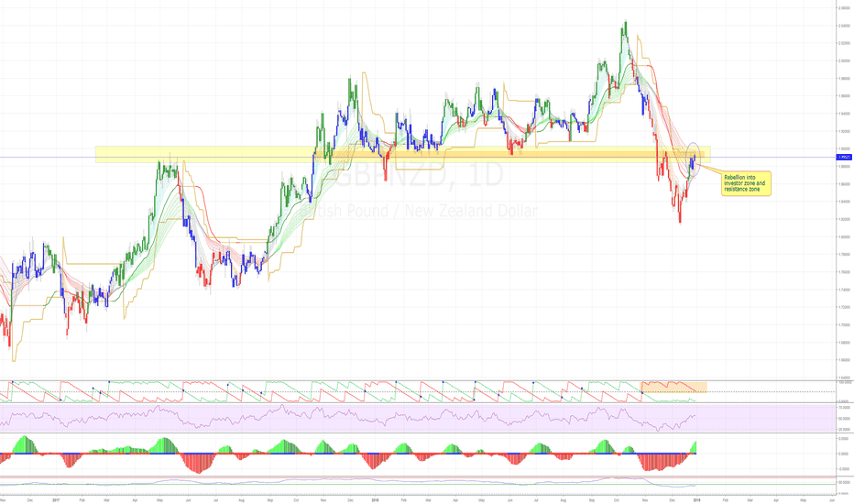Viewport: 854px width, 504px height.
Task: Select the orange highlight box in the oscillator pane
Action: pos(673,387)
